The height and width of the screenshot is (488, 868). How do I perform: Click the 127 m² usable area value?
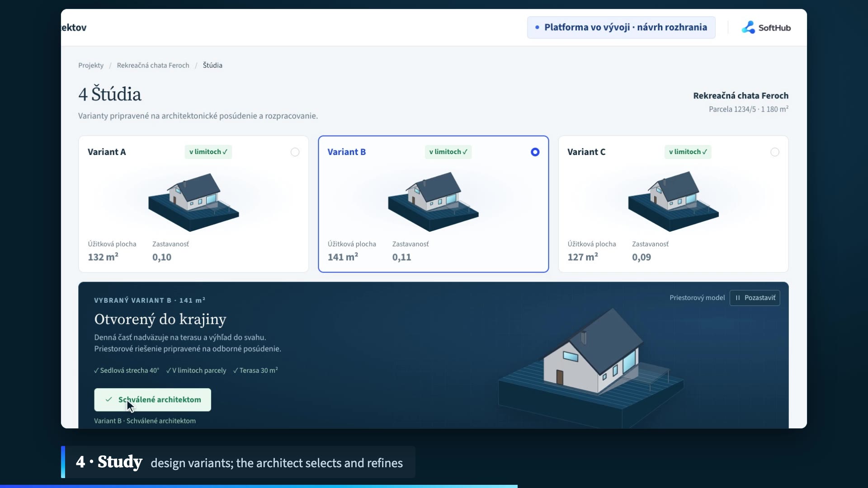[x=583, y=257]
